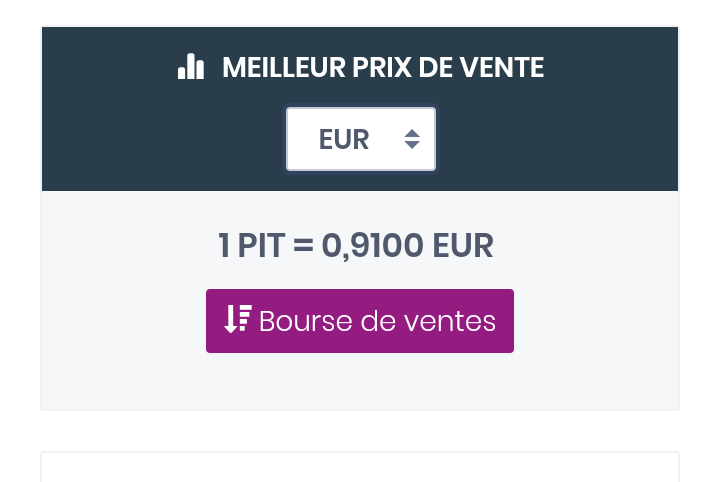The width and height of the screenshot is (720, 482).
Task: Click the "1 PIT = 0,9100 EUR" rate text
Action: [356, 246]
